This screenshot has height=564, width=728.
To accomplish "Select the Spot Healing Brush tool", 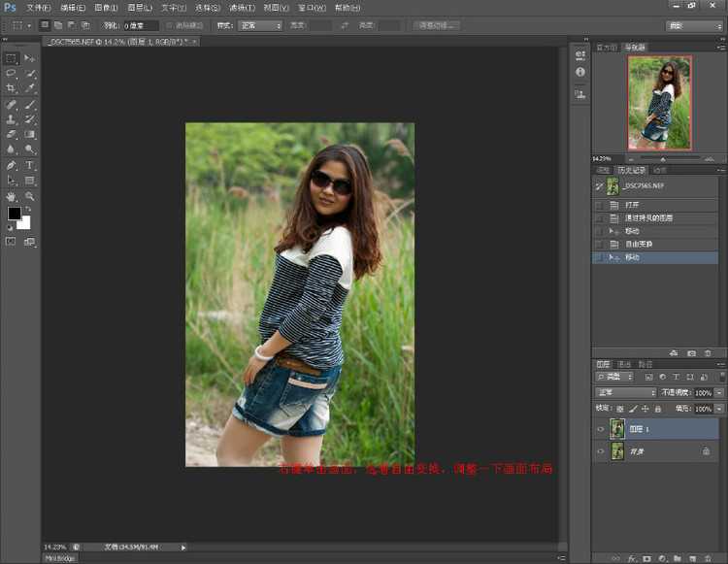I will pos(11,105).
